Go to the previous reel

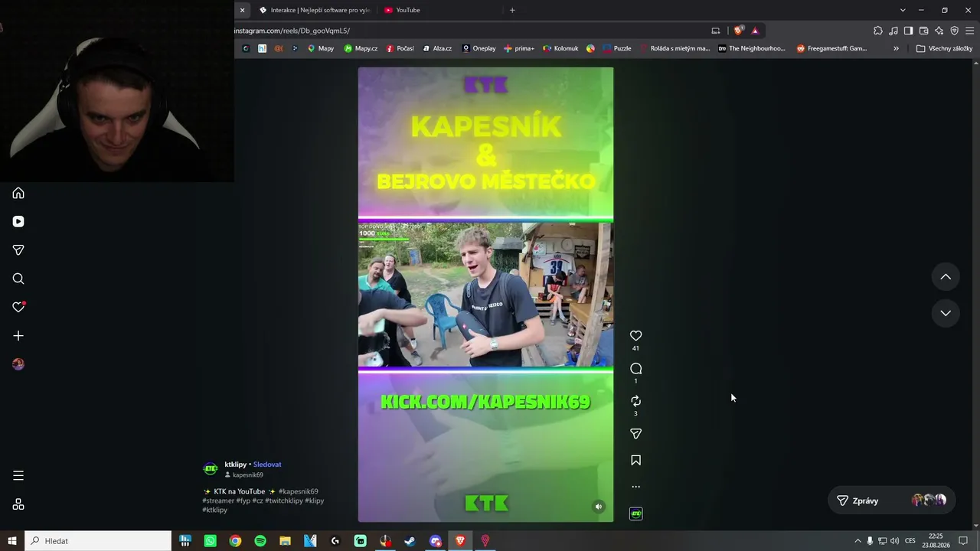[x=946, y=277]
